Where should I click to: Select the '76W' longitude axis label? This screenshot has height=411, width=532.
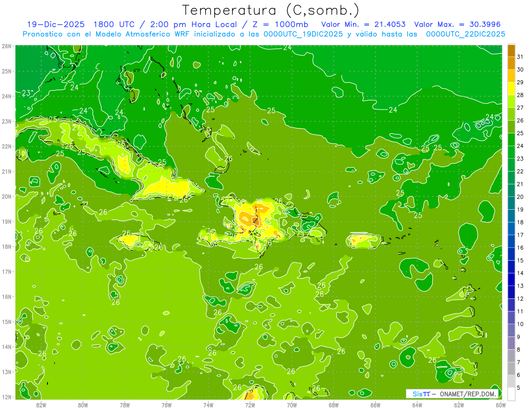166,404
